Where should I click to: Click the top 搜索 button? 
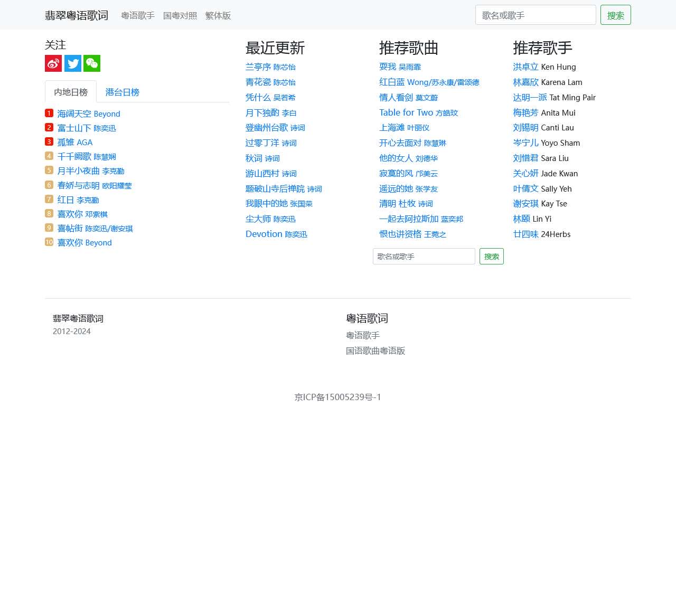coord(616,15)
